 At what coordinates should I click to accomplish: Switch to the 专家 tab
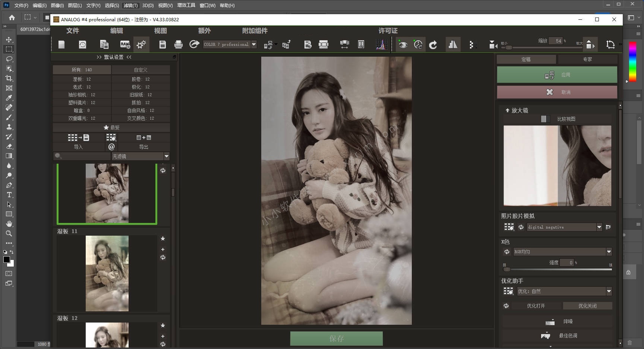(x=587, y=59)
